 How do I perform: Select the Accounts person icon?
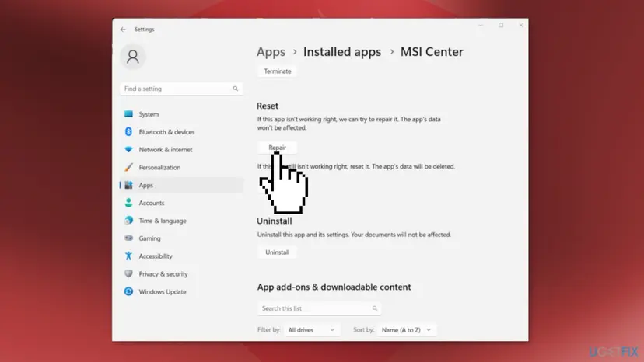pyautogui.click(x=128, y=203)
